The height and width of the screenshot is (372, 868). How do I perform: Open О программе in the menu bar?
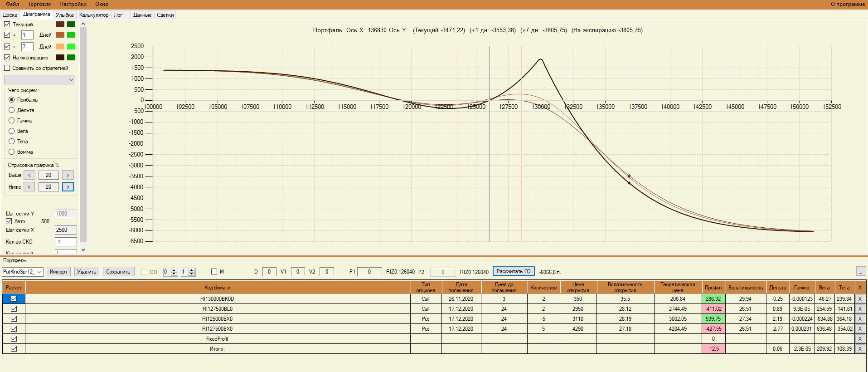[x=848, y=4]
